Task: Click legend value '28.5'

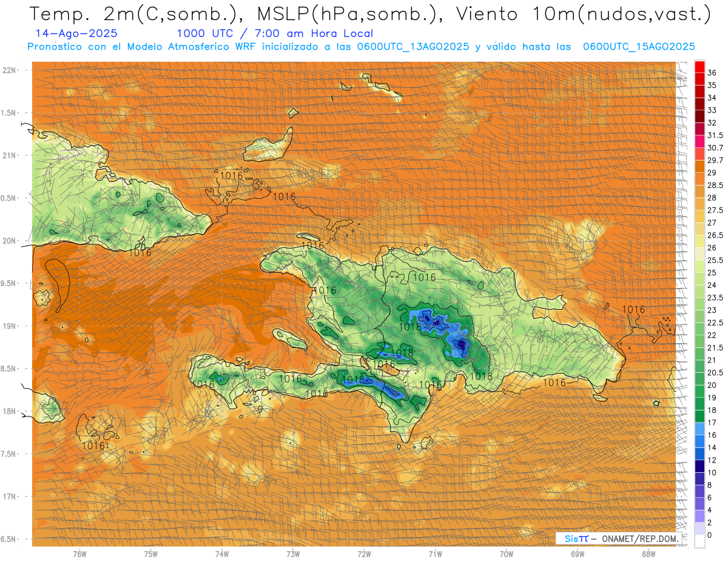Action: (715, 185)
